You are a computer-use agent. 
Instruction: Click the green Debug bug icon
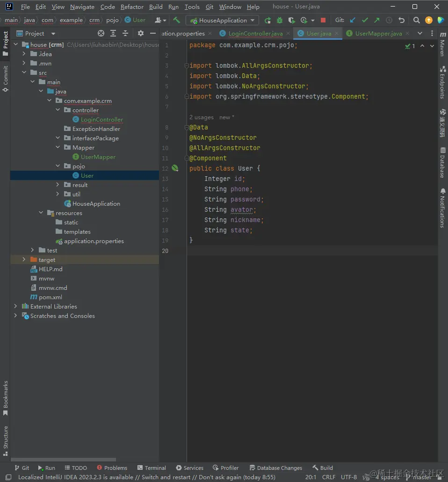pyautogui.click(x=280, y=20)
